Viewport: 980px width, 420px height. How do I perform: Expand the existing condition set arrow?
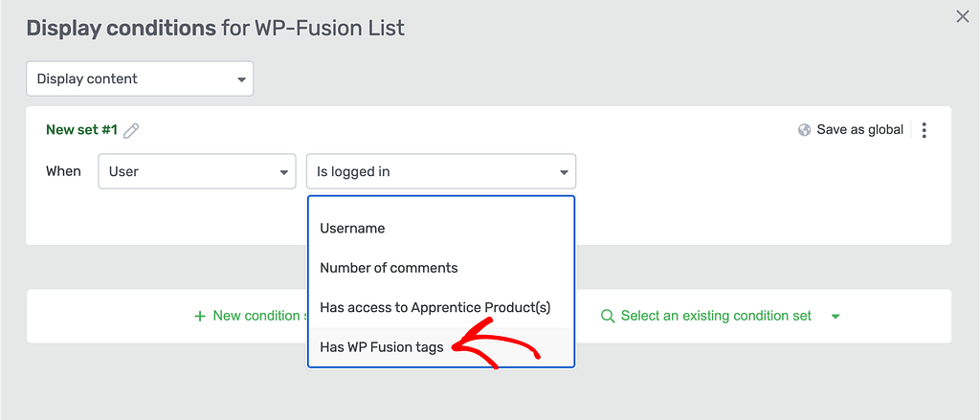tap(835, 317)
